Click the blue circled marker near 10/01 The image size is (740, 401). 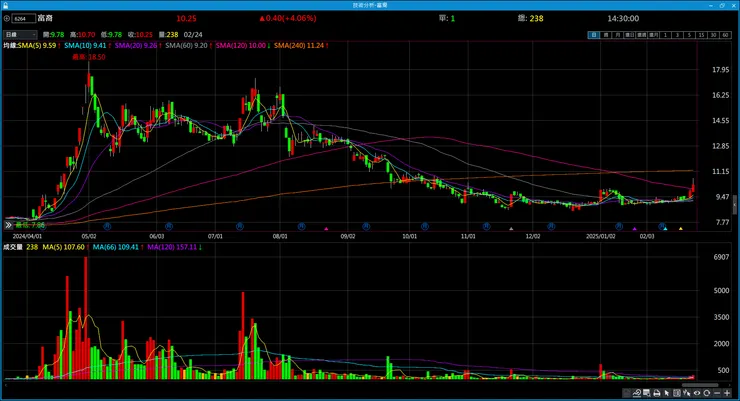[425, 227]
